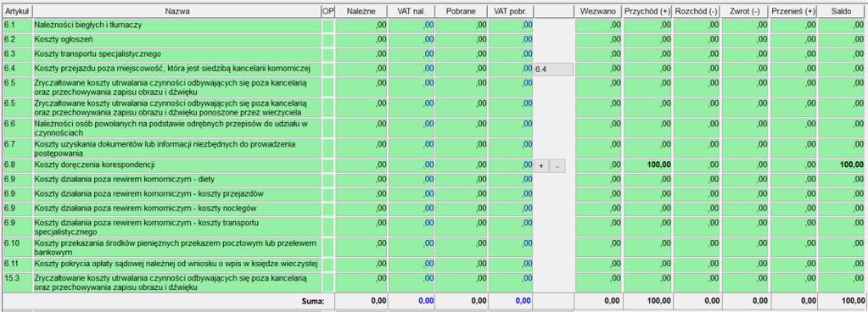Click the Należne column header

(361, 11)
